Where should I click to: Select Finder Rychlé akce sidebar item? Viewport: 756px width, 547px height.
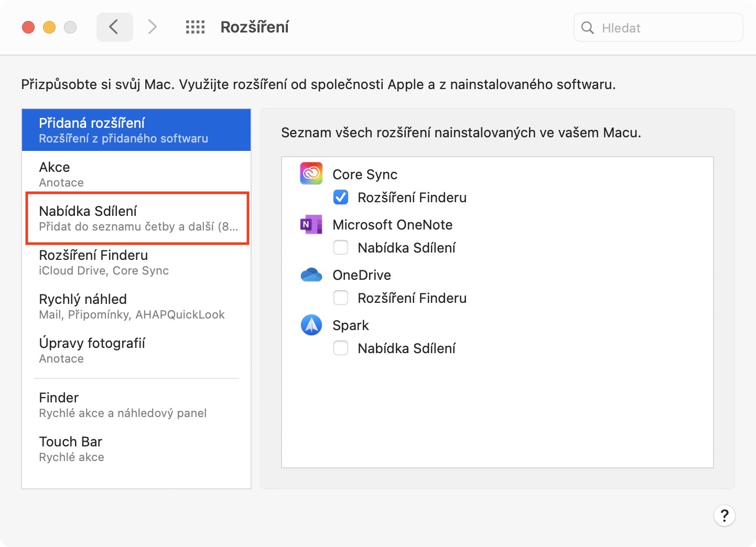[136, 404]
